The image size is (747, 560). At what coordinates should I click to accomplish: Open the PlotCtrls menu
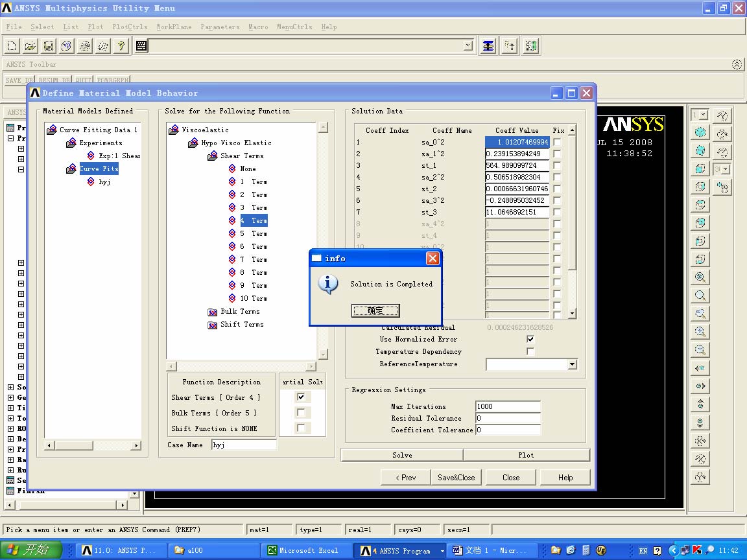(x=130, y=27)
